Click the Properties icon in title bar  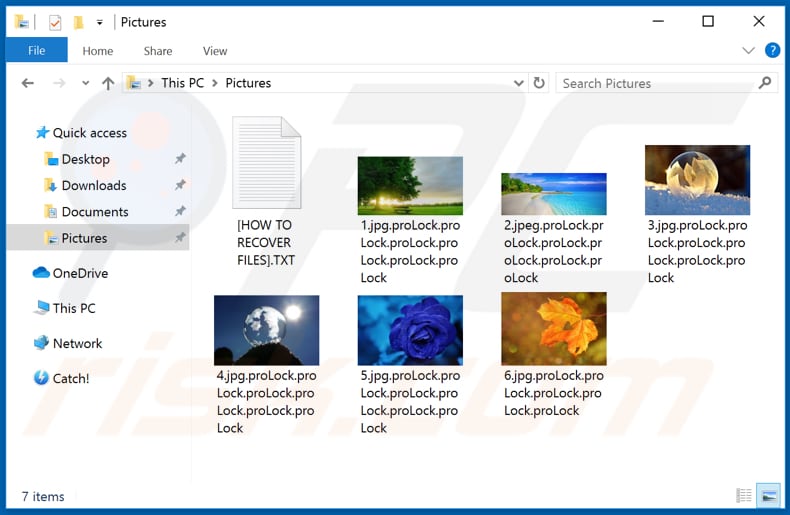(55, 22)
